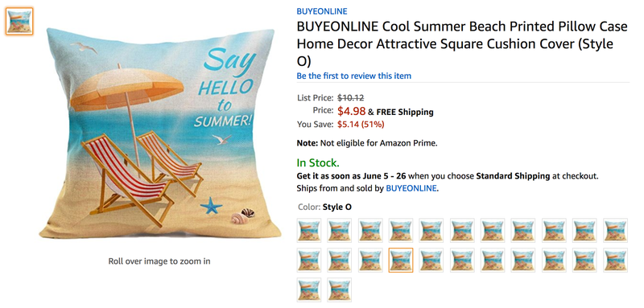Click the $4.98 price text
The image size is (644, 308).
pyautogui.click(x=352, y=111)
